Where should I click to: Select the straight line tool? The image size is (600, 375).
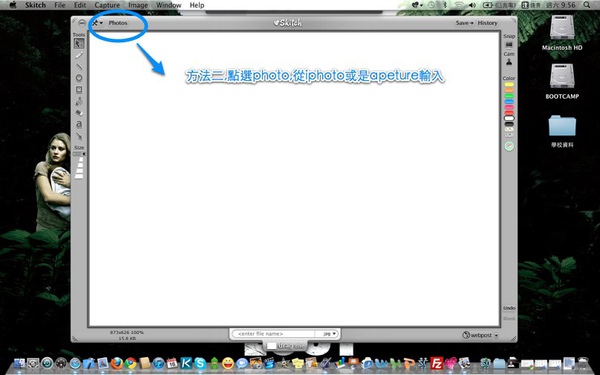79,67
